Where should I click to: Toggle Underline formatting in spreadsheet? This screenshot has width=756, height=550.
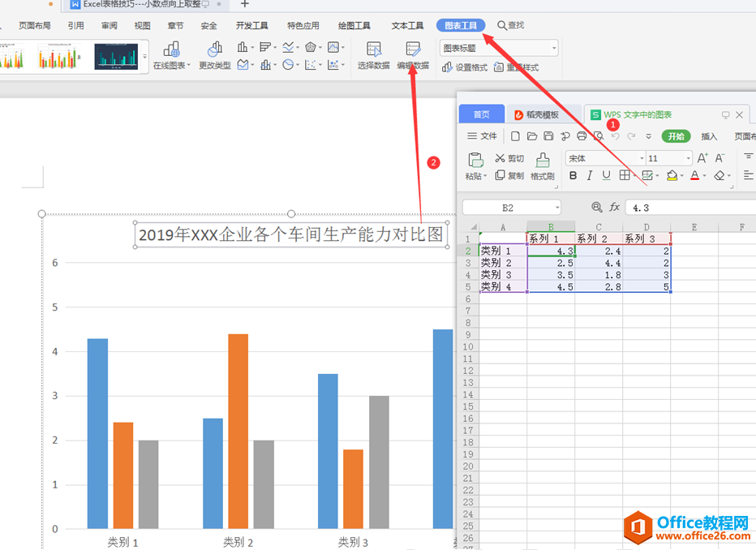click(606, 175)
